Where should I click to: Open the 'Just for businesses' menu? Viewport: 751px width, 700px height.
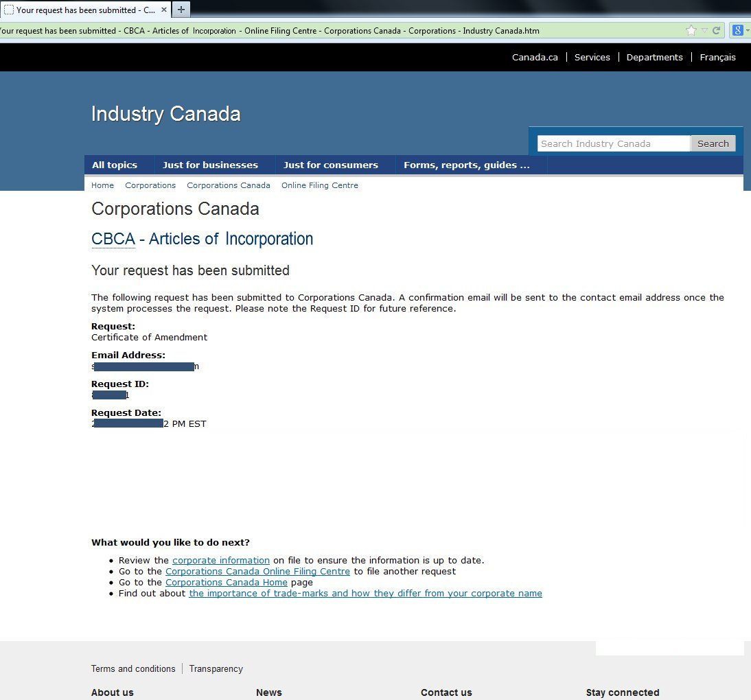[209, 165]
